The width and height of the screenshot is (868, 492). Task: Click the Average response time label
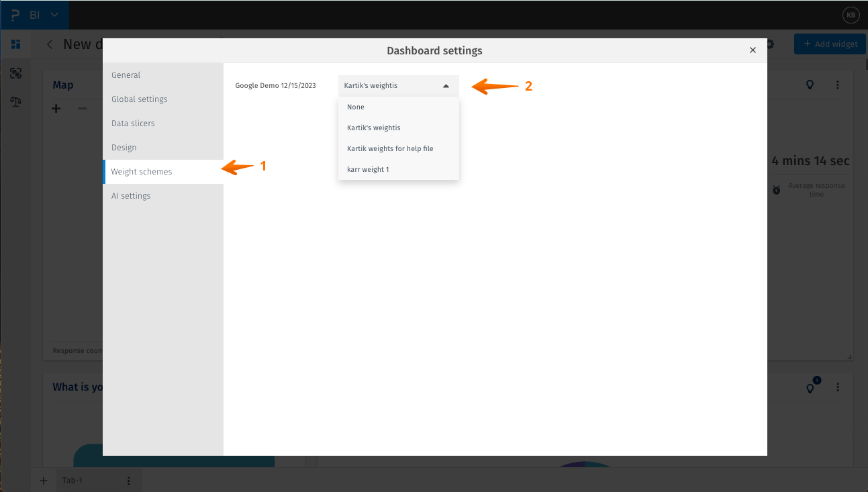point(816,190)
